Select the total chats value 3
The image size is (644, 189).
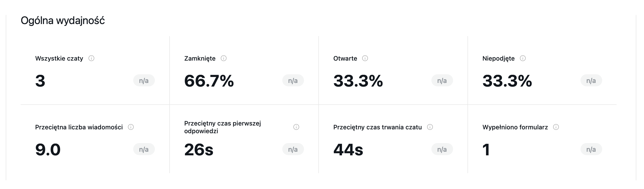[40, 81]
